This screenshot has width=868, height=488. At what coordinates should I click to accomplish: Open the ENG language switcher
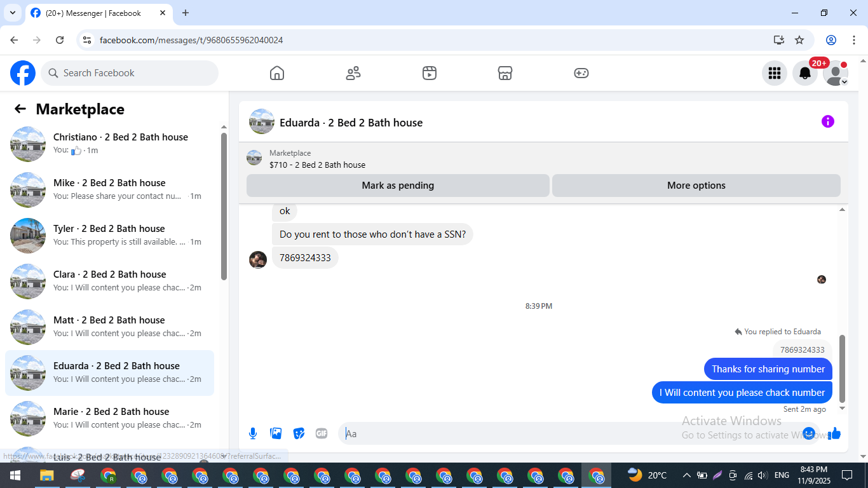tap(782, 475)
